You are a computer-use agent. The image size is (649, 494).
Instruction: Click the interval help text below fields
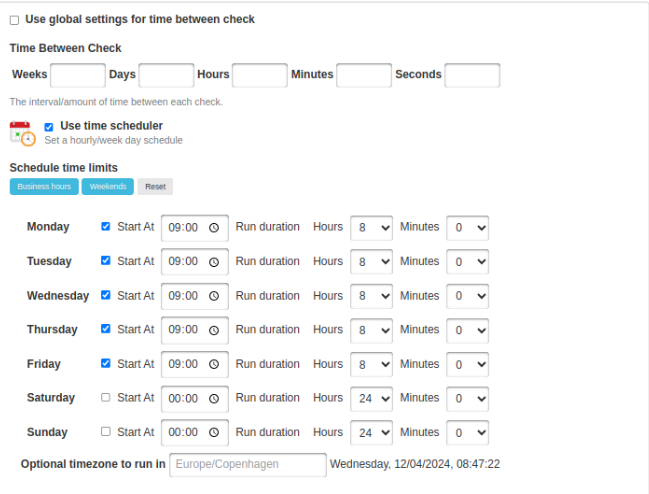[116, 102]
